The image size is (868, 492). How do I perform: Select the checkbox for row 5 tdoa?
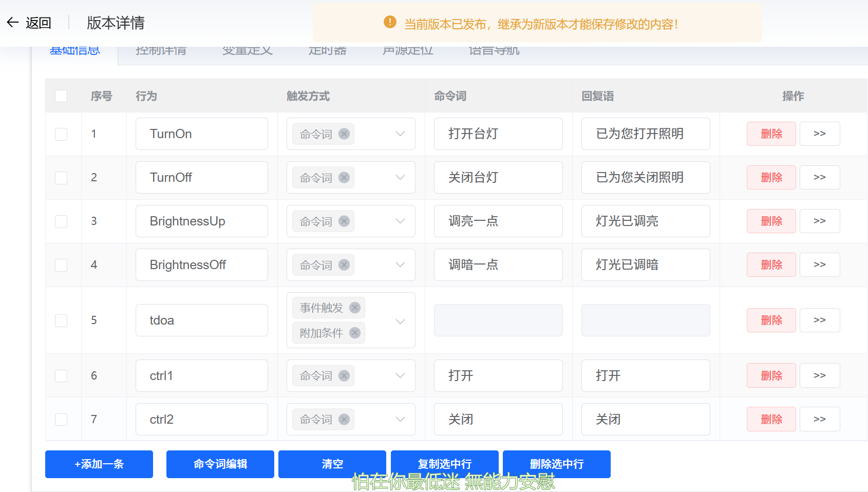61,320
